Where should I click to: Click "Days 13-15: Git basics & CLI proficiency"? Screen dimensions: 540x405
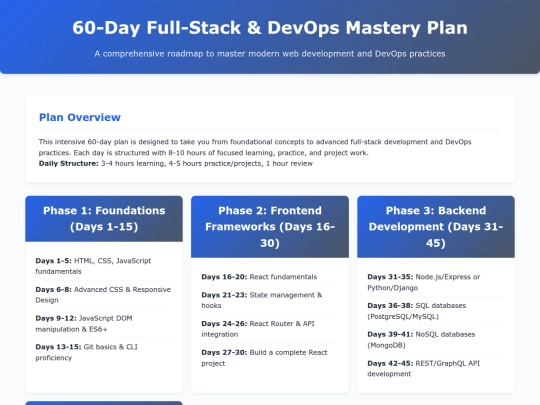pos(103,352)
